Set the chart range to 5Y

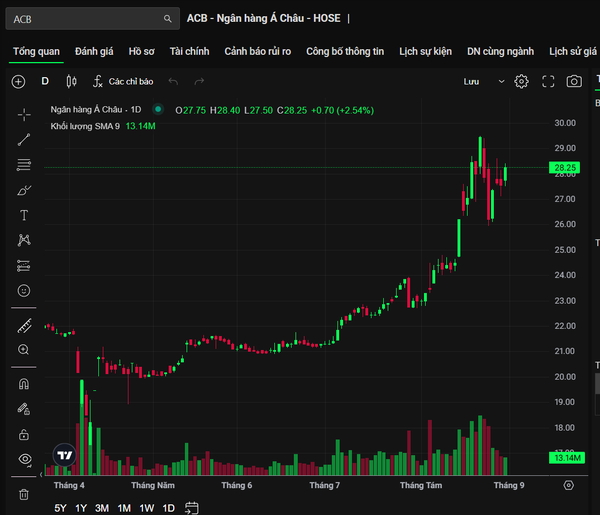[60, 508]
